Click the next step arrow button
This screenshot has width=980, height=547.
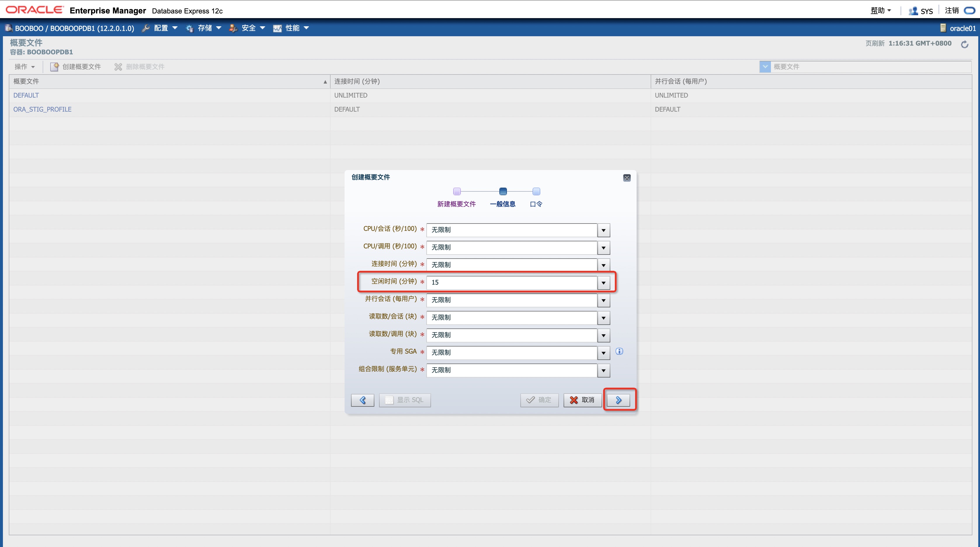tap(618, 400)
